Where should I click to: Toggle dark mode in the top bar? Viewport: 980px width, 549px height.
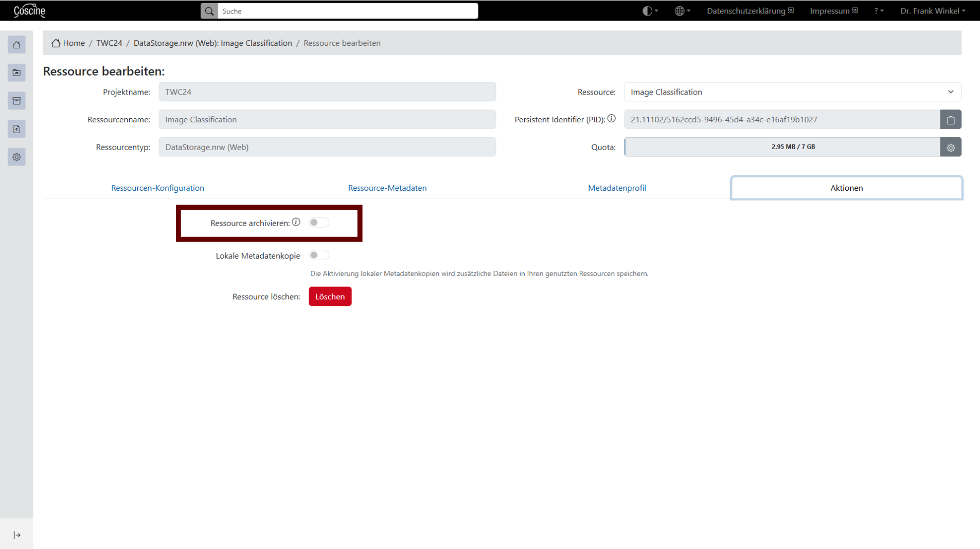(650, 10)
